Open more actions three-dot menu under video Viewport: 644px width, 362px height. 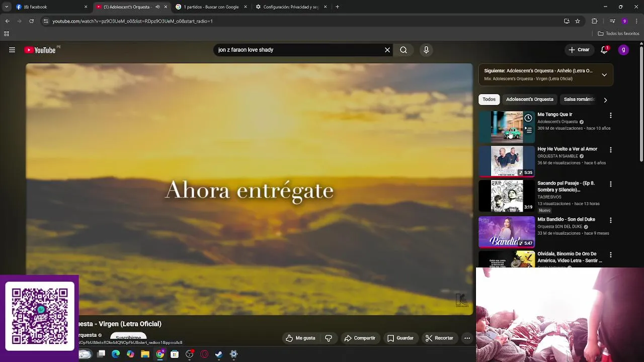click(x=467, y=338)
